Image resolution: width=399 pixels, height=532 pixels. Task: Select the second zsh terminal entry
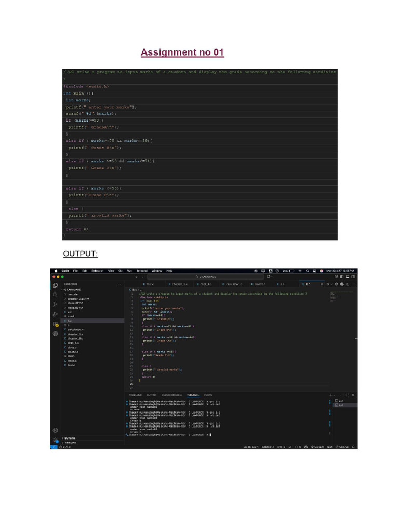click(345, 405)
